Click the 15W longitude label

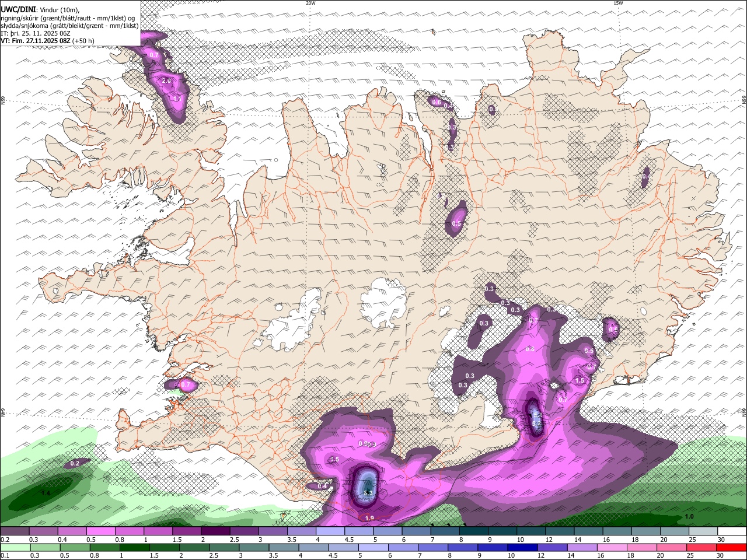618,3
